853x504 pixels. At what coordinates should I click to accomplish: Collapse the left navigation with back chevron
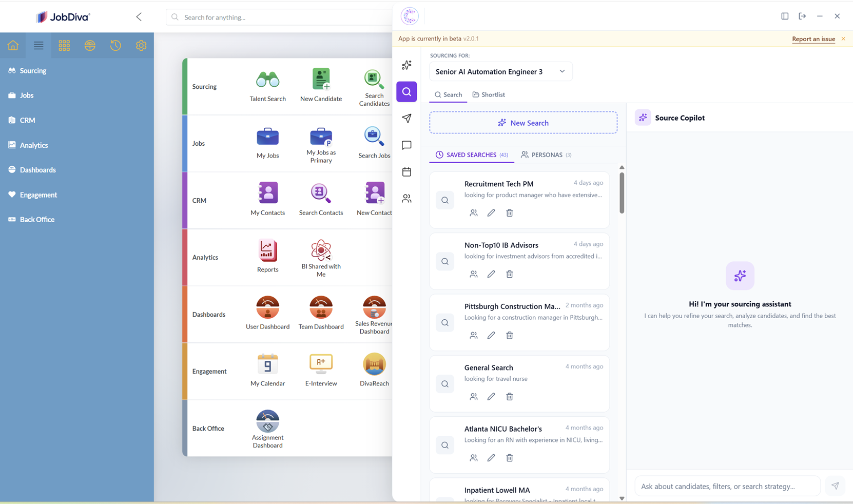(x=139, y=17)
